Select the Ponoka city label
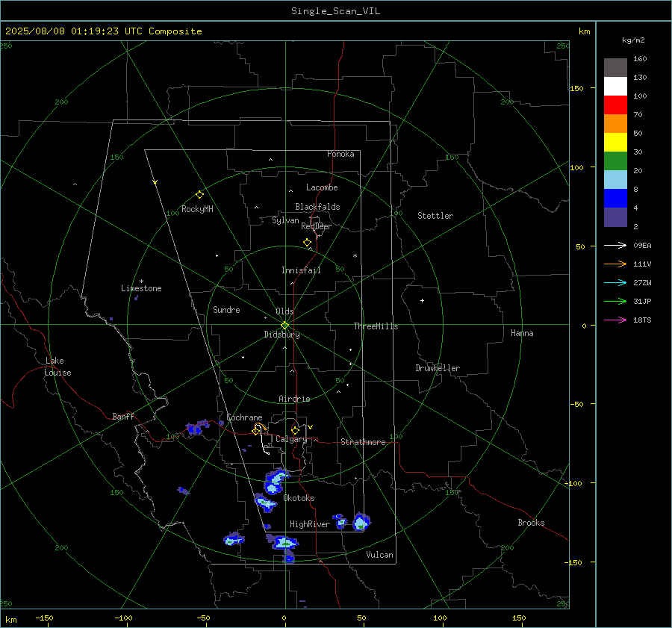 pyautogui.click(x=340, y=154)
